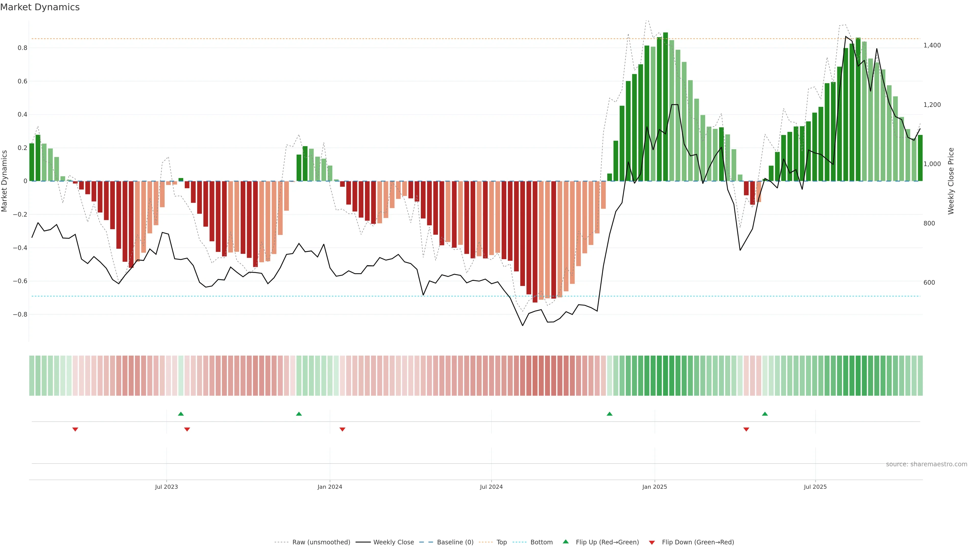
Task: Toggle Flip Down (Green→Red) legend entry
Action: click(x=697, y=542)
